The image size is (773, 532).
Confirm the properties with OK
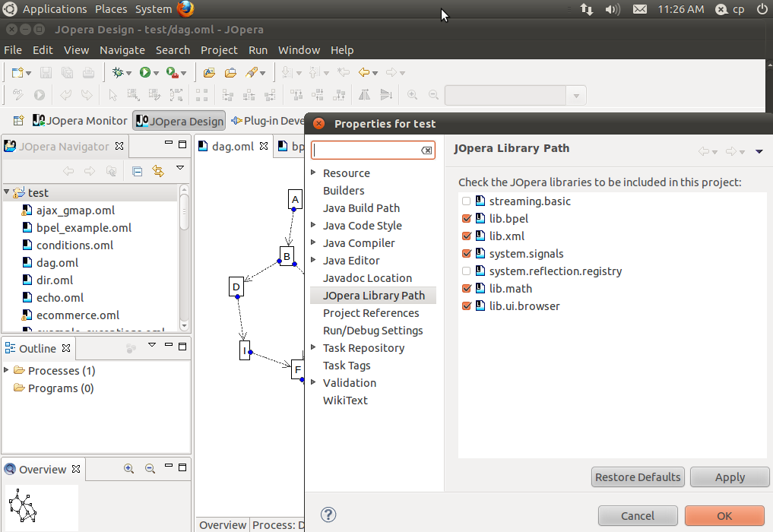click(724, 516)
